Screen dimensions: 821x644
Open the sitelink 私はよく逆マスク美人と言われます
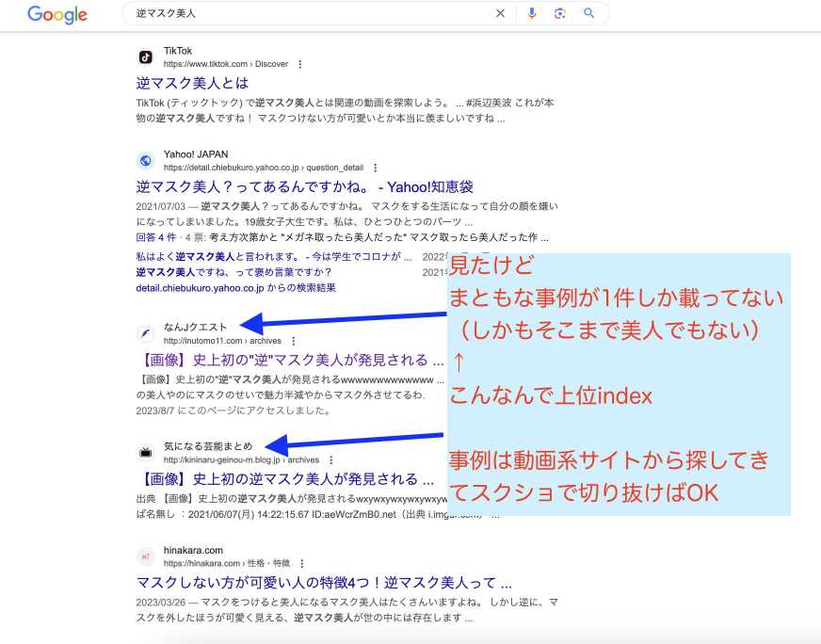[x=274, y=256]
